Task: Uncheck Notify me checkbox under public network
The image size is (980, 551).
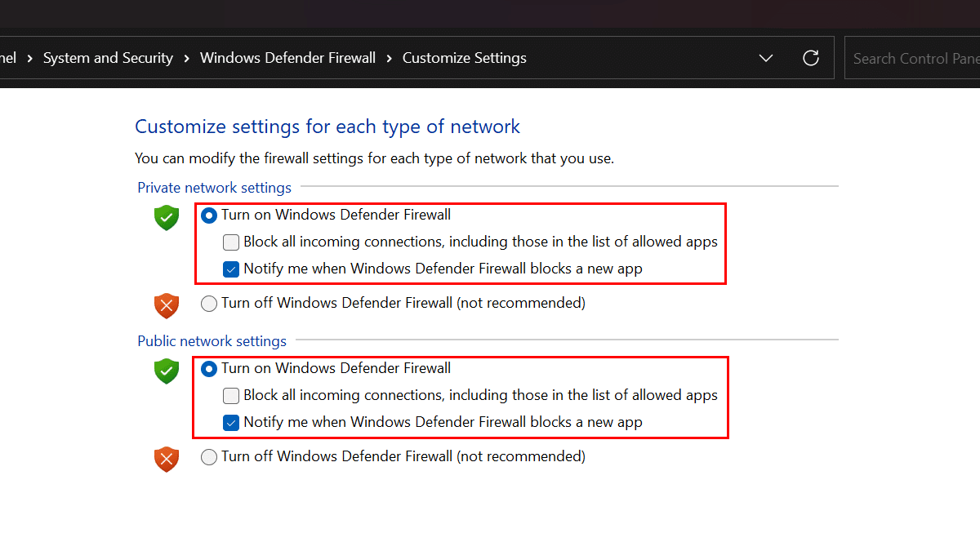Action: point(231,423)
